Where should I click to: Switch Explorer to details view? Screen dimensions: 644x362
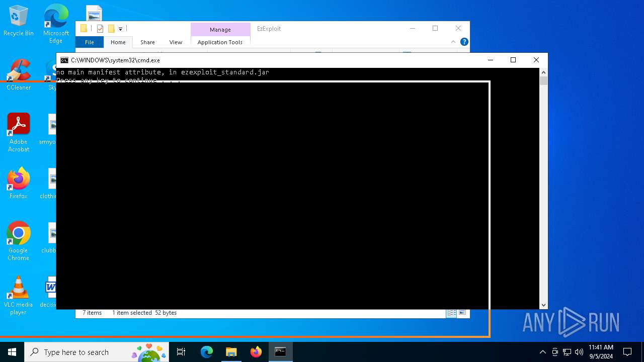pos(451,313)
